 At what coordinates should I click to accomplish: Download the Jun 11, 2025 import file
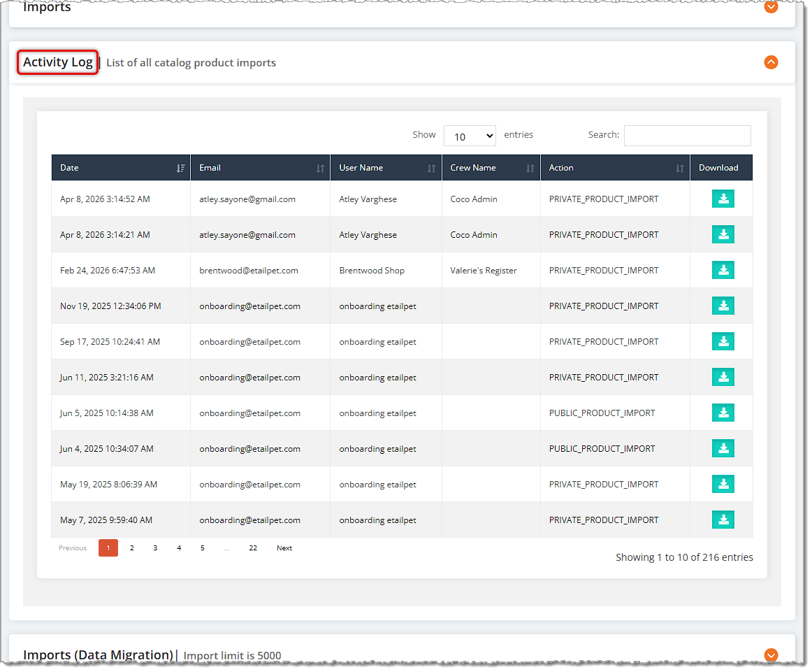pos(723,377)
